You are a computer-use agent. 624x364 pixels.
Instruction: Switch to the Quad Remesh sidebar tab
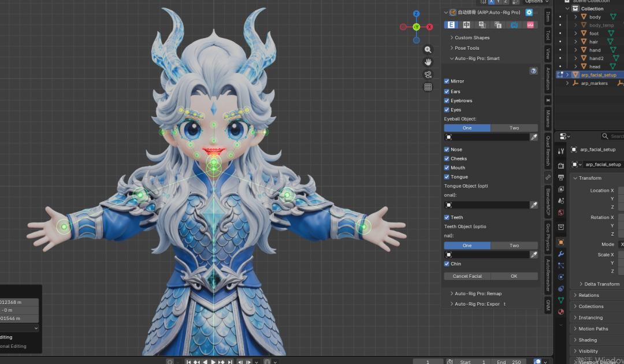click(548, 151)
